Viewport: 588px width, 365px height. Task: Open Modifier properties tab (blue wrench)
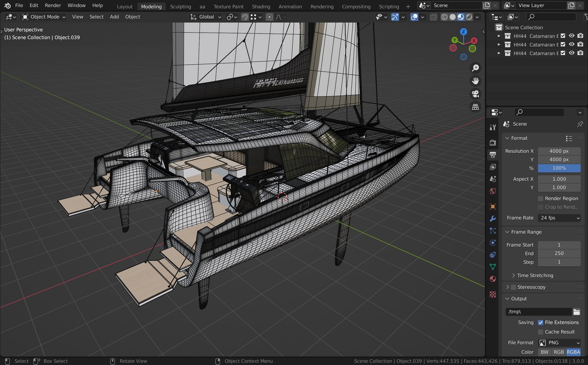click(x=493, y=219)
